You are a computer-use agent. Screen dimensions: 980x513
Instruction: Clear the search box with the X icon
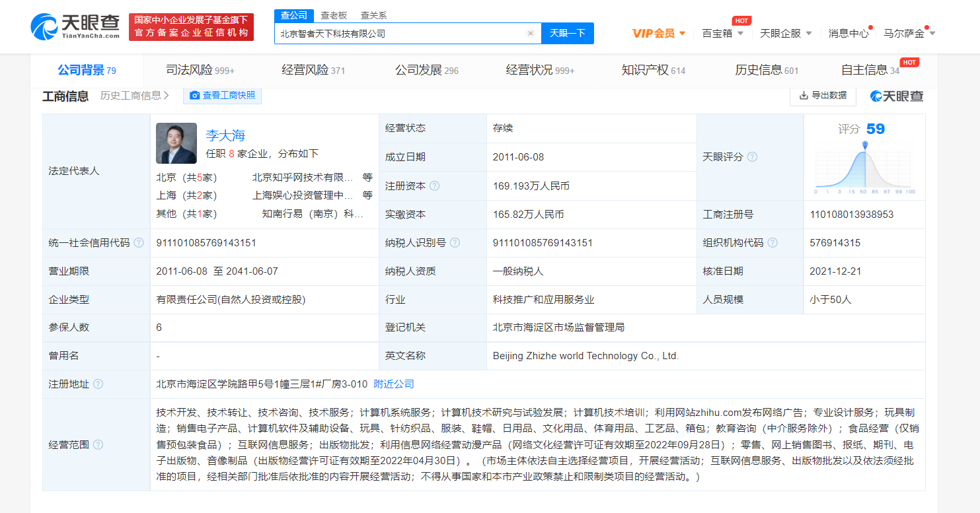(530, 34)
